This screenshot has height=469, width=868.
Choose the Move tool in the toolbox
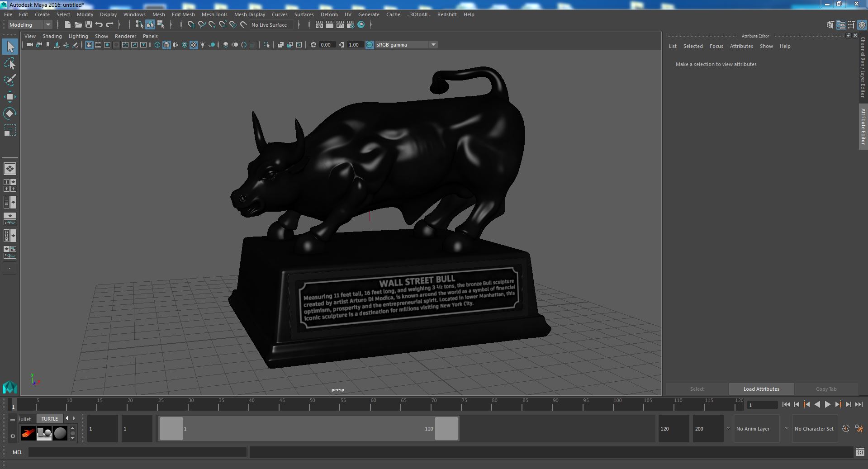pyautogui.click(x=10, y=97)
